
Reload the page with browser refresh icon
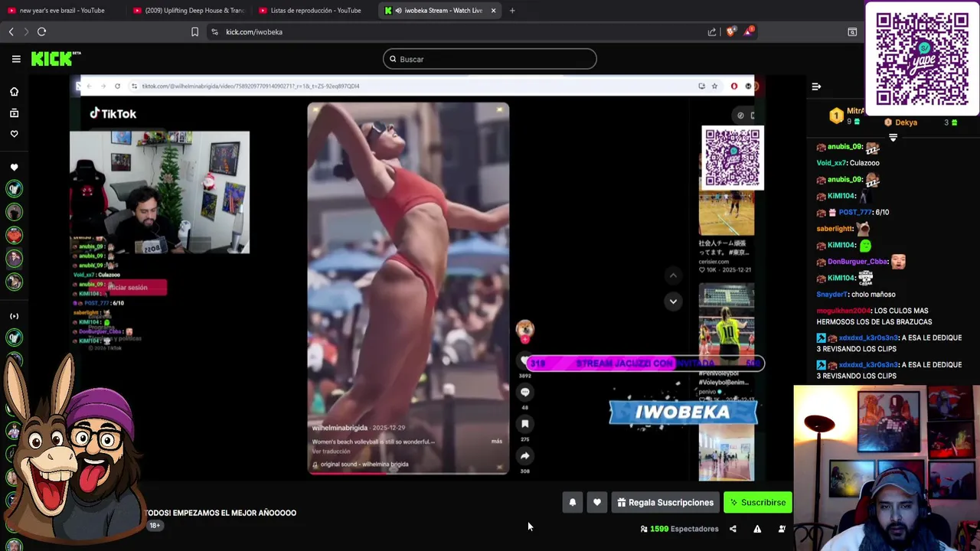tap(41, 31)
